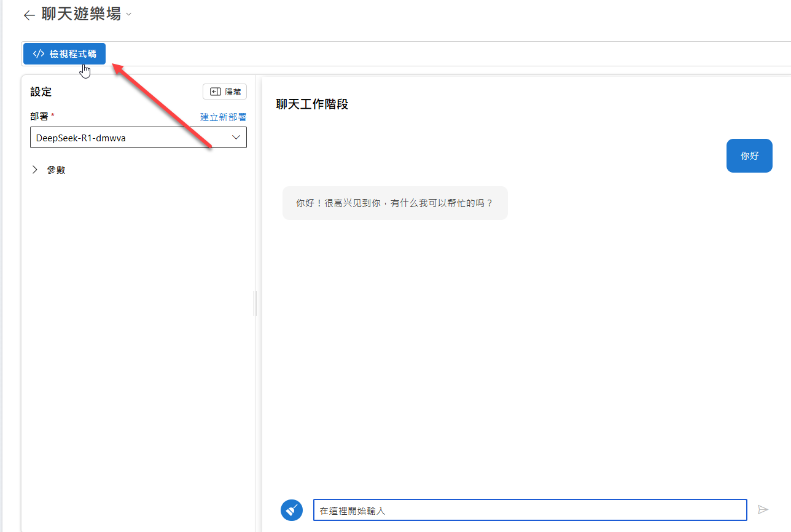Click the 在這裡開始輸入 chat input field
This screenshot has height=532, width=791.
click(x=530, y=510)
